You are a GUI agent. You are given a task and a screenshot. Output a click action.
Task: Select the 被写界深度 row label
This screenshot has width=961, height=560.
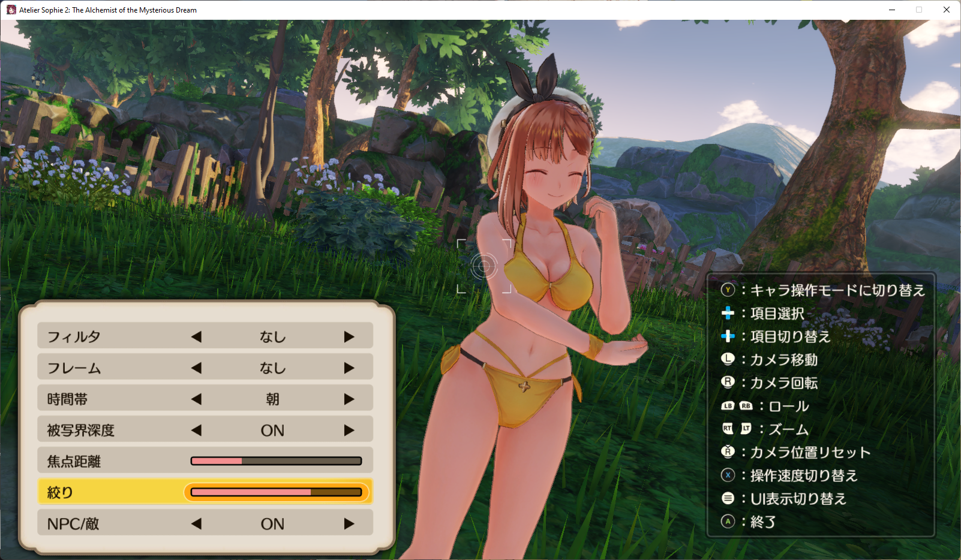coord(80,430)
